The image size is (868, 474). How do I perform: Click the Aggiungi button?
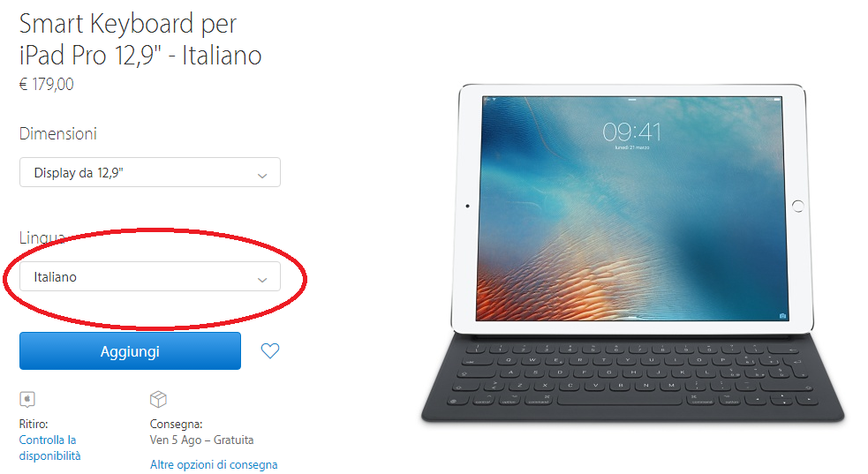coord(130,350)
